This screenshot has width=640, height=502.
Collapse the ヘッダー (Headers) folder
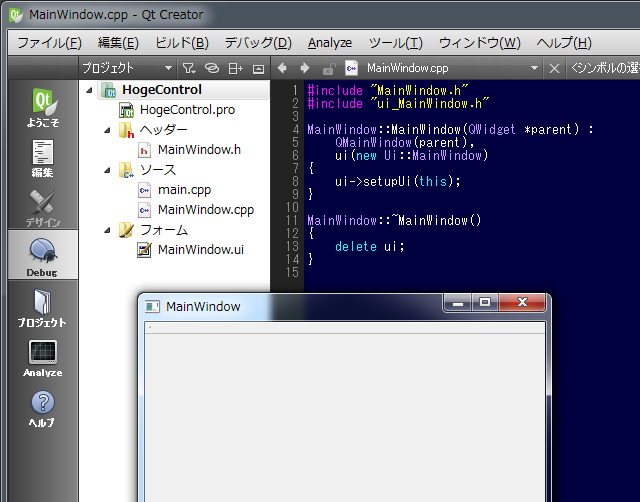pyautogui.click(x=107, y=130)
